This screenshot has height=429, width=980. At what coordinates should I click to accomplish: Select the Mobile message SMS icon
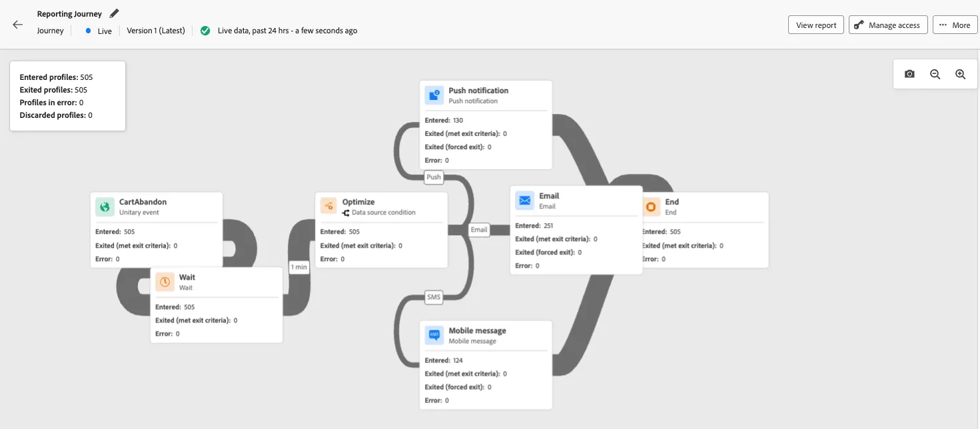pos(434,335)
